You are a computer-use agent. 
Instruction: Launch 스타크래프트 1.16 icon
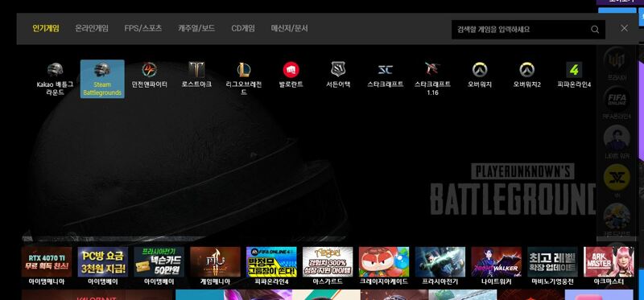point(432,79)
